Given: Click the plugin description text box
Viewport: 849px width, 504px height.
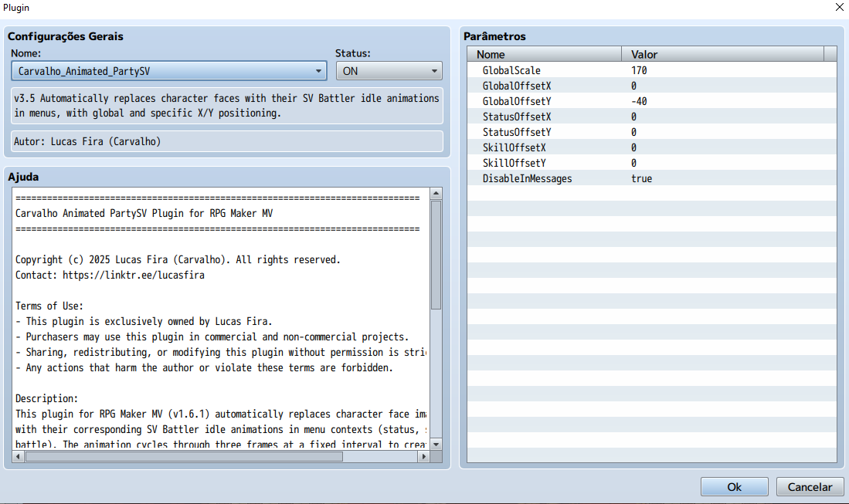Looking at the screenshot, I should [227, 106].
